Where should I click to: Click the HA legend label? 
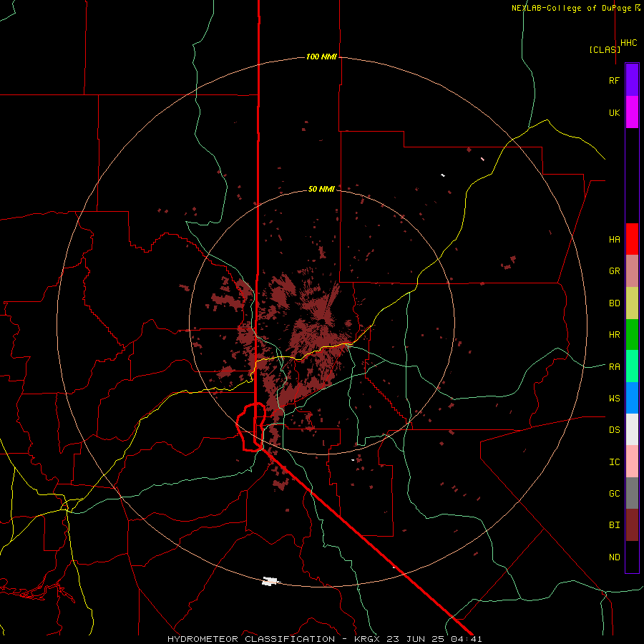(614, 240)
